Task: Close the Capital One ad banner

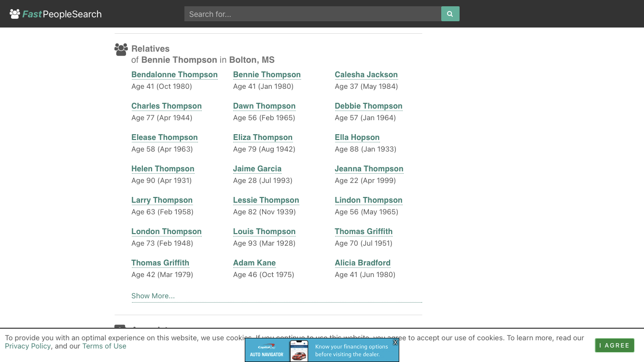Action: [395, 342]
